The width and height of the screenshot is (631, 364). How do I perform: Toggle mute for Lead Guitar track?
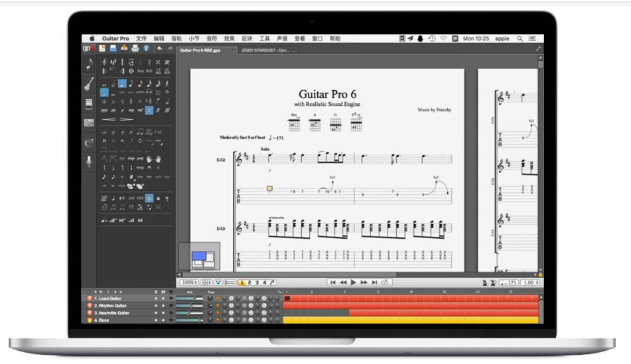click(x=163, y=299)
